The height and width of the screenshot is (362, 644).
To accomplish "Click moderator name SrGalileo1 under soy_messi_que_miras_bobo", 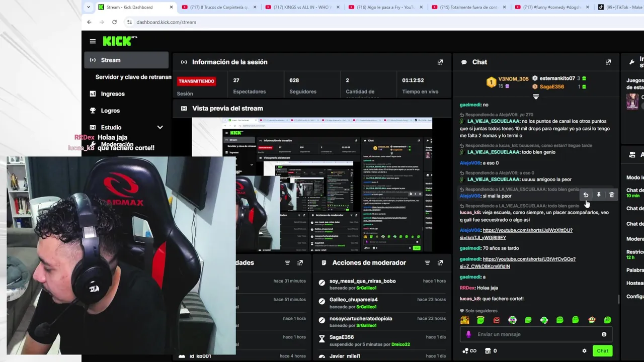I will [366, 288].
